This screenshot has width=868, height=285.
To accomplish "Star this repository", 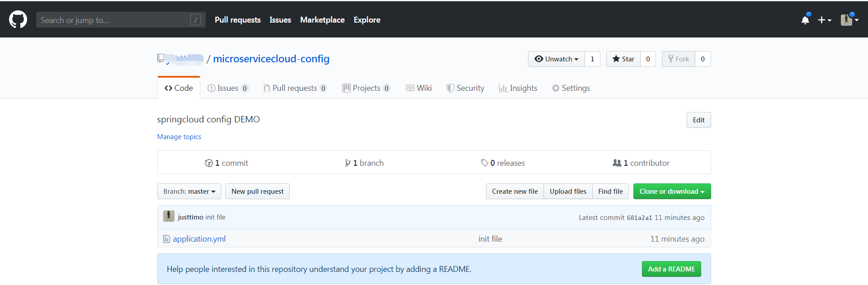I will pyautogui.click(x=623, y=59).
